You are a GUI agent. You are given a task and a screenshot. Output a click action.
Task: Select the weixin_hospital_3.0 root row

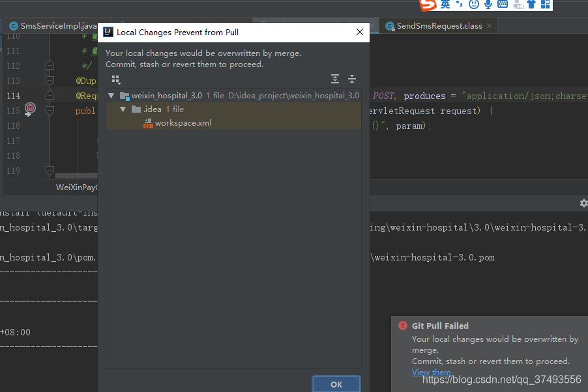click(x=233, y=96)
